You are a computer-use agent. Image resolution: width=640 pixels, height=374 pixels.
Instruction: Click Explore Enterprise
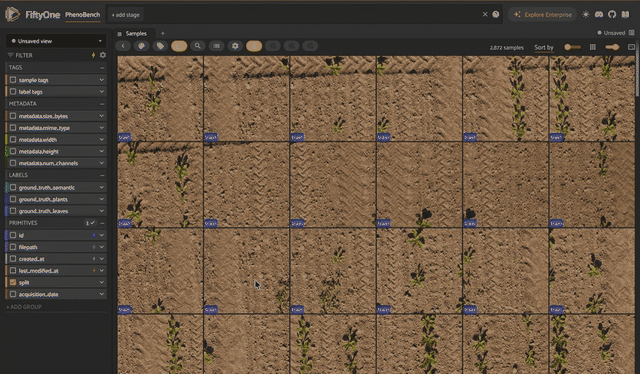click(x=542, y=14)
